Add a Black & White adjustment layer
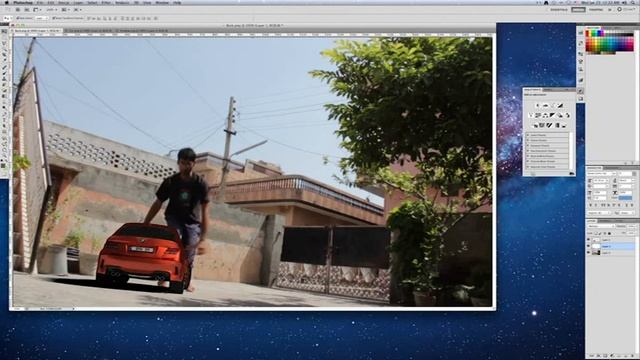The image size is (640, 360). [553, 115]
